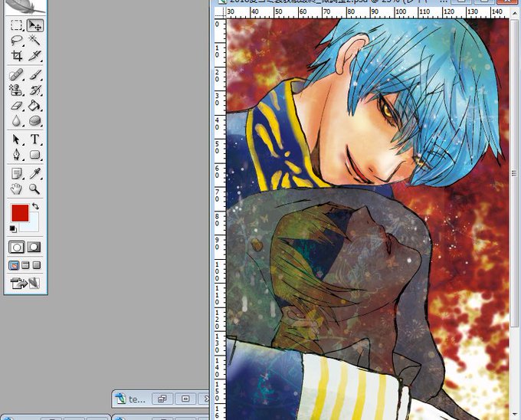This screenshot has width=521, height=420.
Task: Select the Path Selection arrow tool
Action: pyautogui.click(x=16, y=139)
